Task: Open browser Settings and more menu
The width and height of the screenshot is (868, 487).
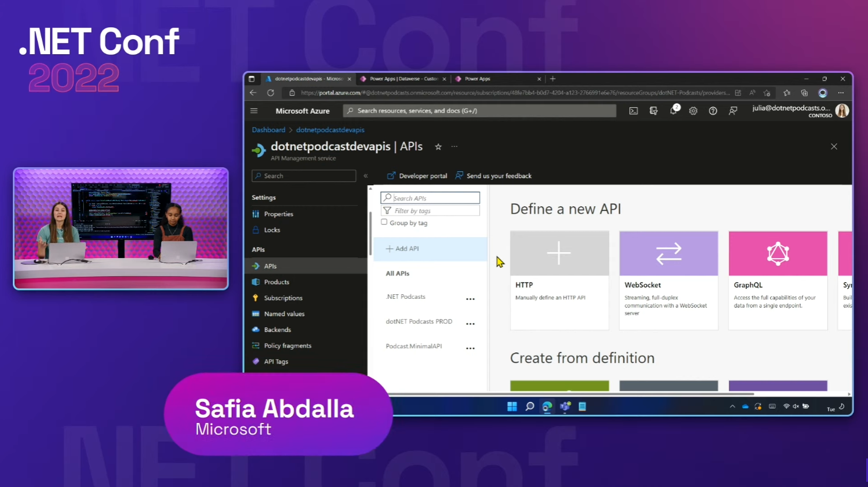Action: [x=841, y=93]
